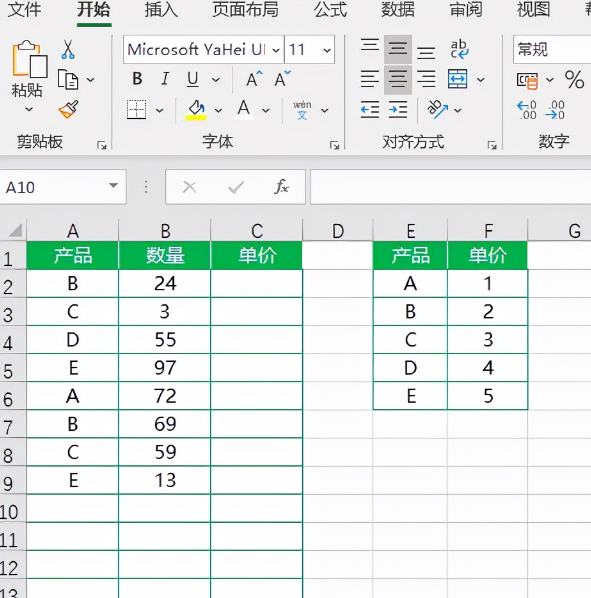
Task: Select column C header
Action: coord(257,230)
